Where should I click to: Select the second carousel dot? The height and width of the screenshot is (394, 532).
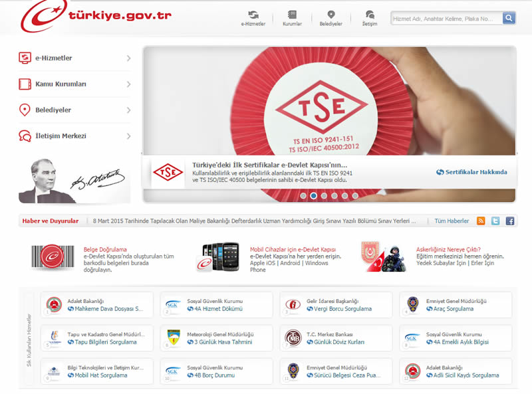[313, 196]
